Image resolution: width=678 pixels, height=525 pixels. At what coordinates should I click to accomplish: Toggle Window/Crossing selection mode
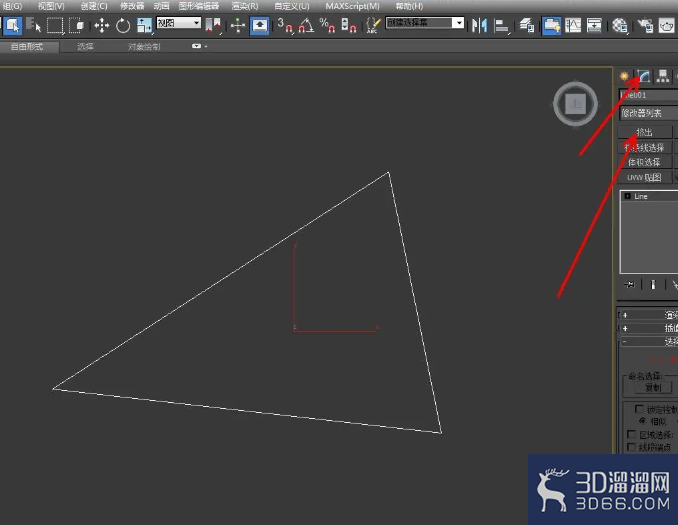pyautogui.click(x=77, y=25)
